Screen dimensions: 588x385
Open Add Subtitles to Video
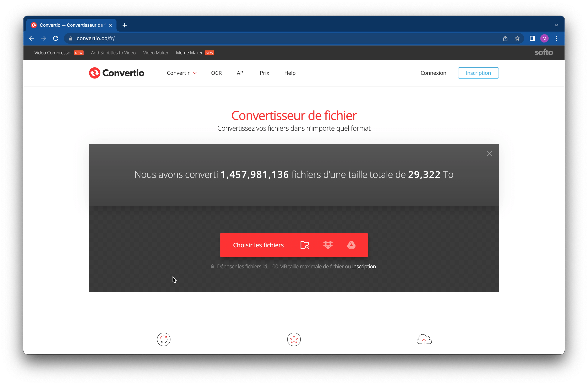click(x=113, y=53)
